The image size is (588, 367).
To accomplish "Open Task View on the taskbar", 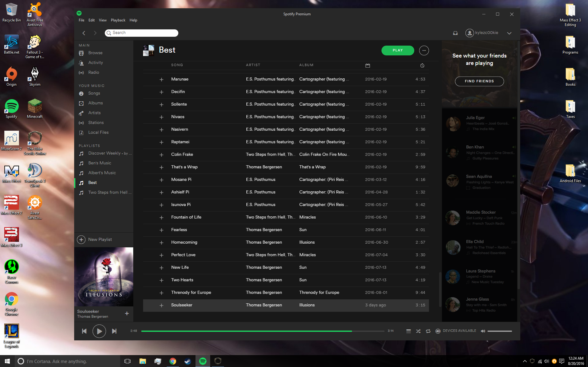I will pos(127,361).
